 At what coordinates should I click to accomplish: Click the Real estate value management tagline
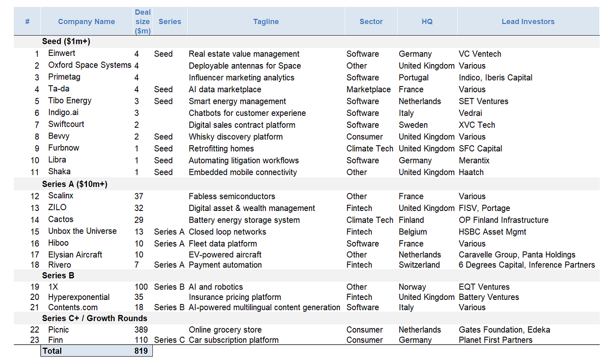[244, 54]
